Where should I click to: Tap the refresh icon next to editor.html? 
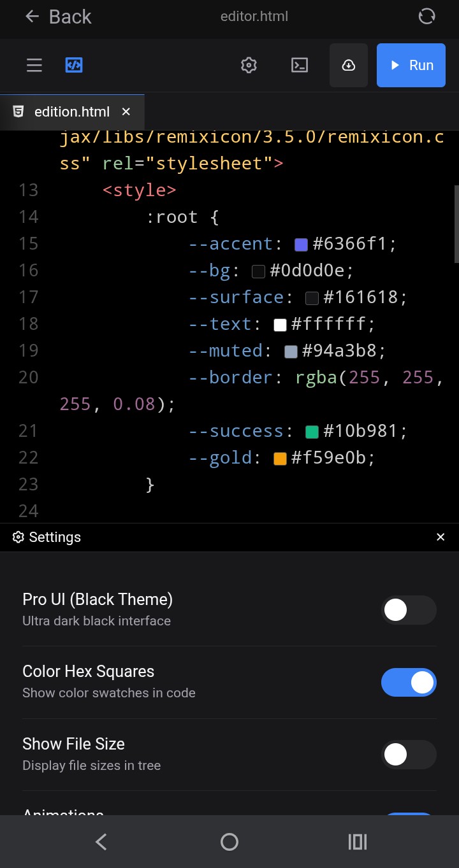click(426, 16)
